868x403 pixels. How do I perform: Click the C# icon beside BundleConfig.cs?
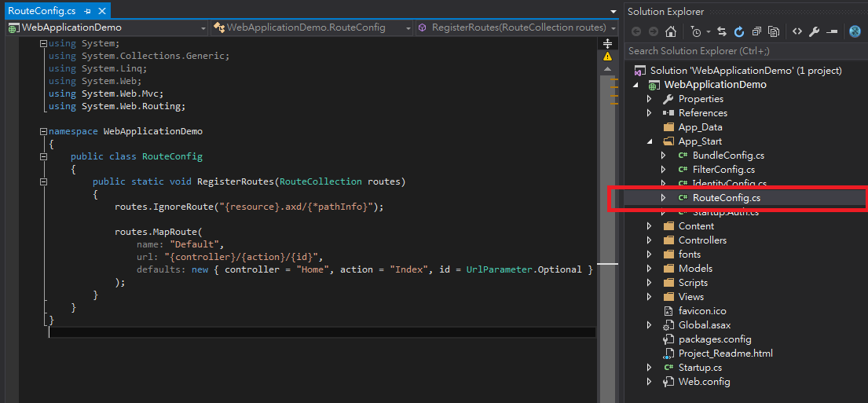[683, 156]
